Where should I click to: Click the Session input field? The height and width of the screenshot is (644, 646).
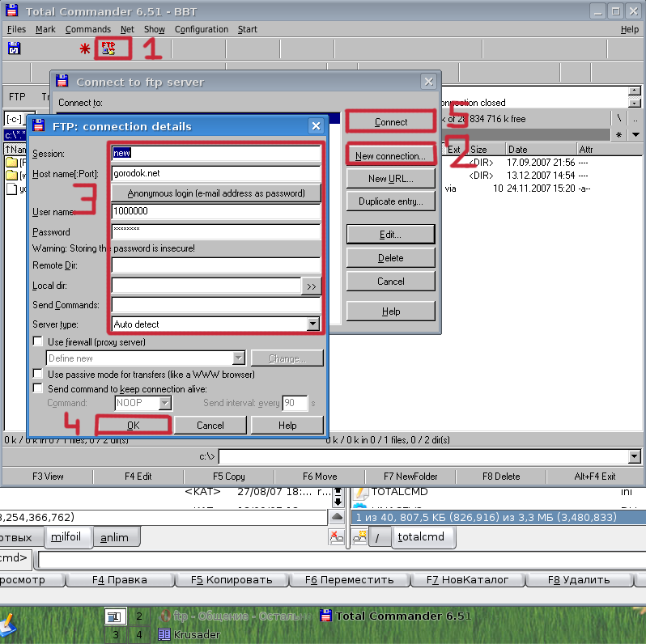pyautogui.click(x=216, y=153)
